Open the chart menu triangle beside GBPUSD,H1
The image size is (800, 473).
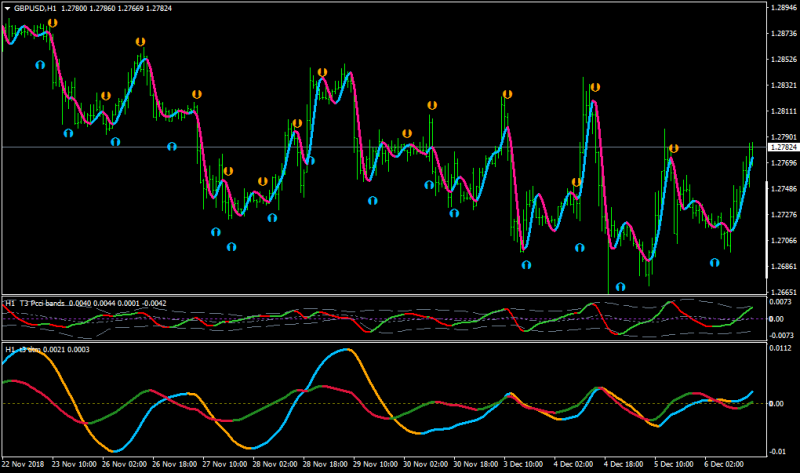[7, 9]
